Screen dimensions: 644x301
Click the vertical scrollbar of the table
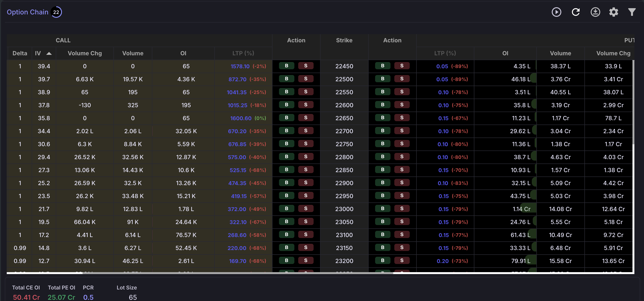tap(633, 102)
